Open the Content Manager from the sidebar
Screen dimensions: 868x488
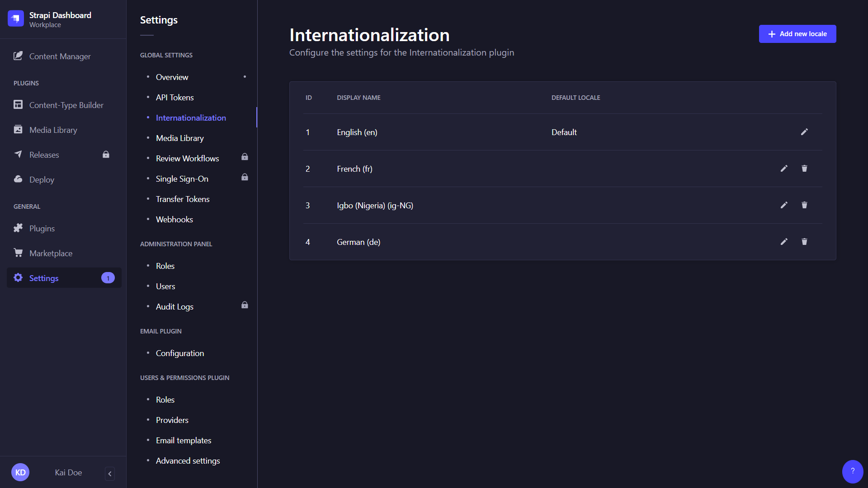[18, 56]
